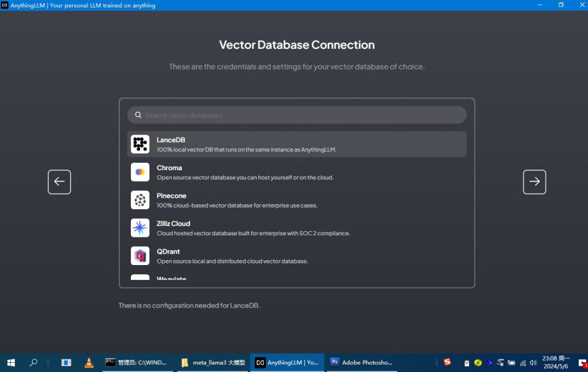Open Task View from the taskbar
Screen dimensions: 588x372
point(66,363)
